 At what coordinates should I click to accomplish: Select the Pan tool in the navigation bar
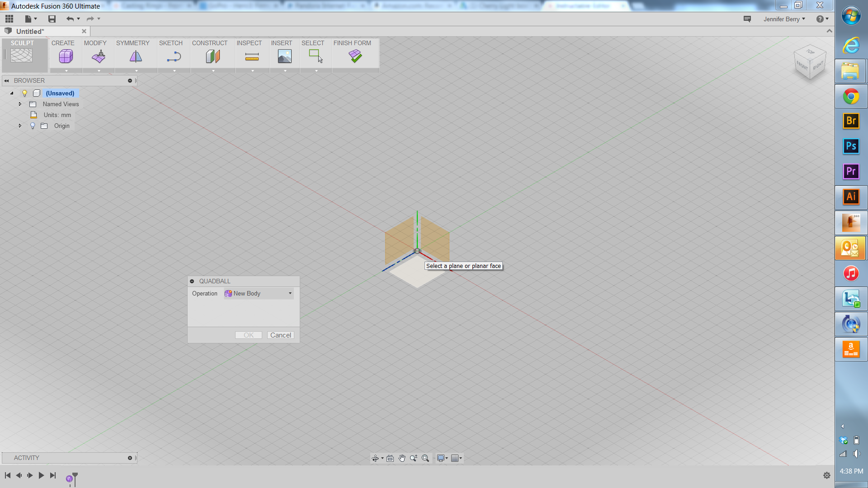point(402,458)
